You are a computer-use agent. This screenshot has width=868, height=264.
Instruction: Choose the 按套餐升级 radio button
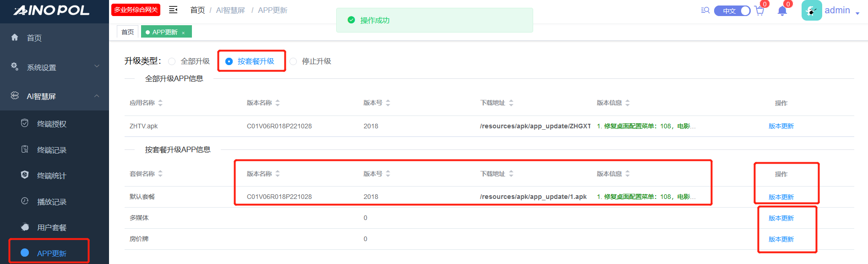[229, 61]
